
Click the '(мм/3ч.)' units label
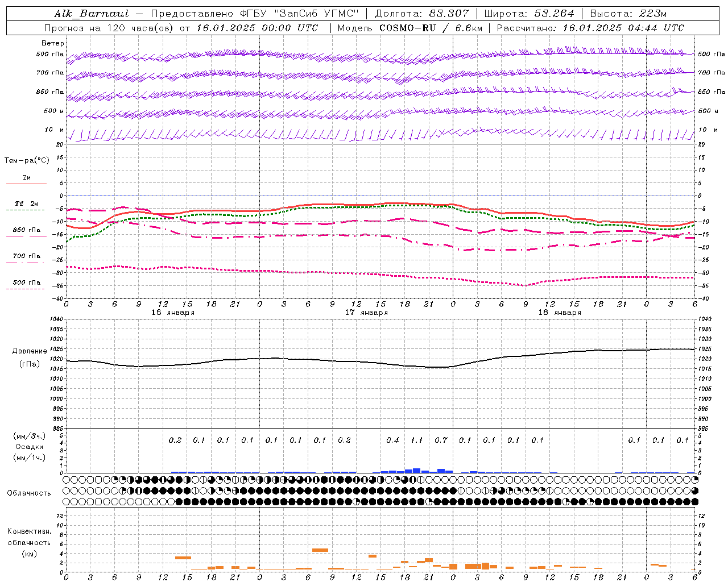(x=30, y=436)
